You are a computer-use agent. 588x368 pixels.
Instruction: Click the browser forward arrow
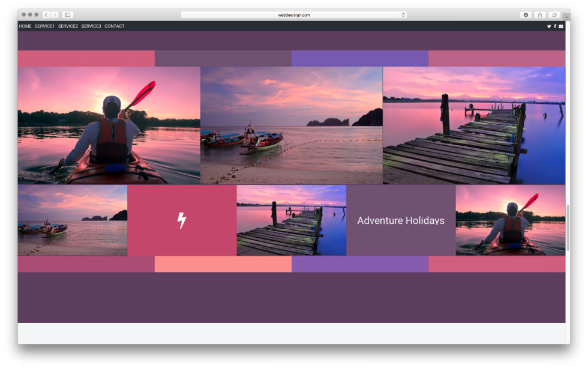click(x=55, y=14)
